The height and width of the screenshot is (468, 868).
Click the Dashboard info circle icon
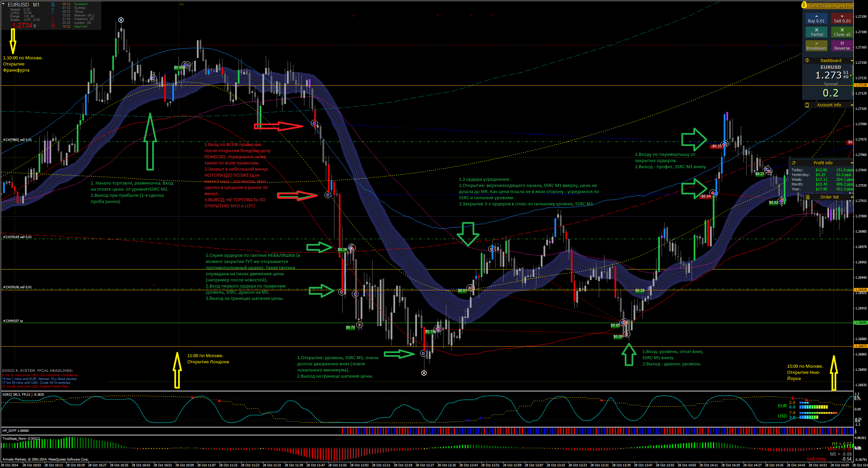point(807,60)
